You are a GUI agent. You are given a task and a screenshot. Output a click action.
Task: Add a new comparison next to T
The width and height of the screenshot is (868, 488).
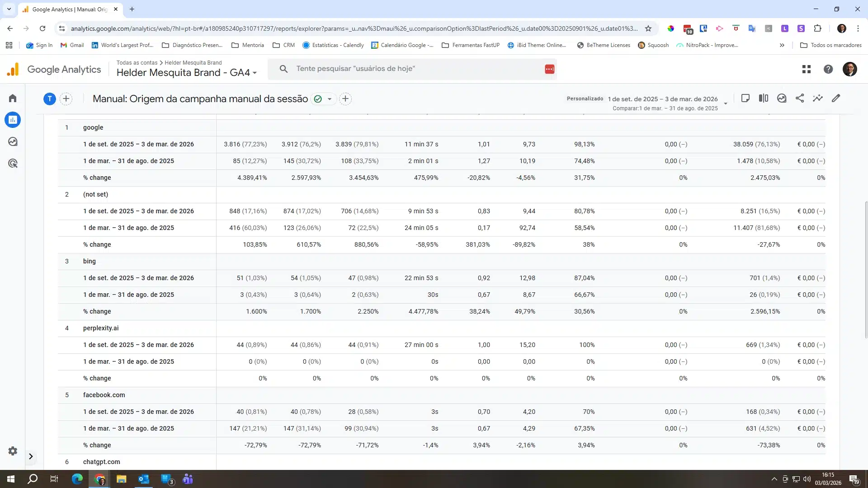click(x=66, y=99)
